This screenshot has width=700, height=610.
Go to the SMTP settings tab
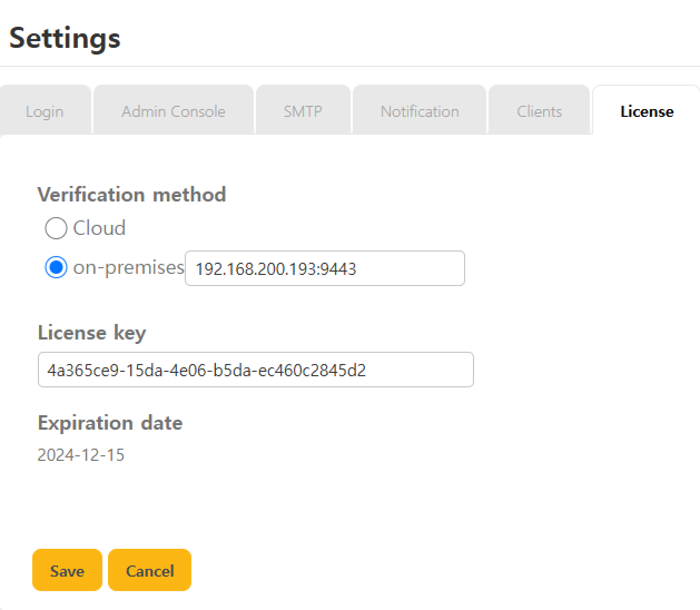[x=303, y=111]
